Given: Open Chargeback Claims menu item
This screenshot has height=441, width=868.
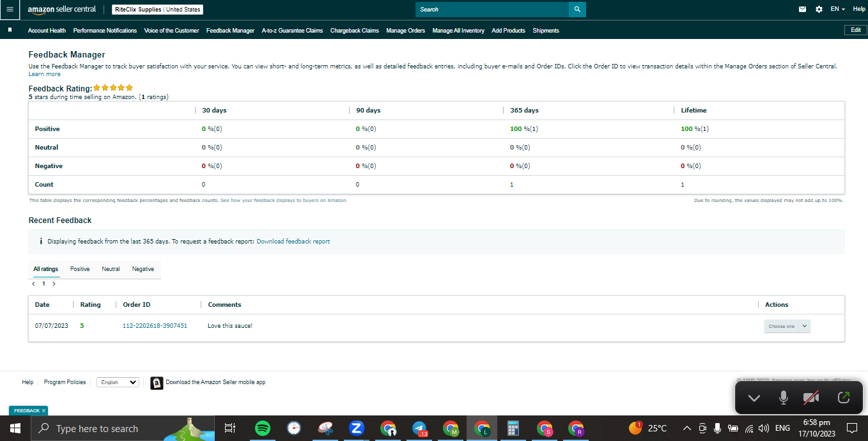Looking at the screenshot, I should click(355, 31).
